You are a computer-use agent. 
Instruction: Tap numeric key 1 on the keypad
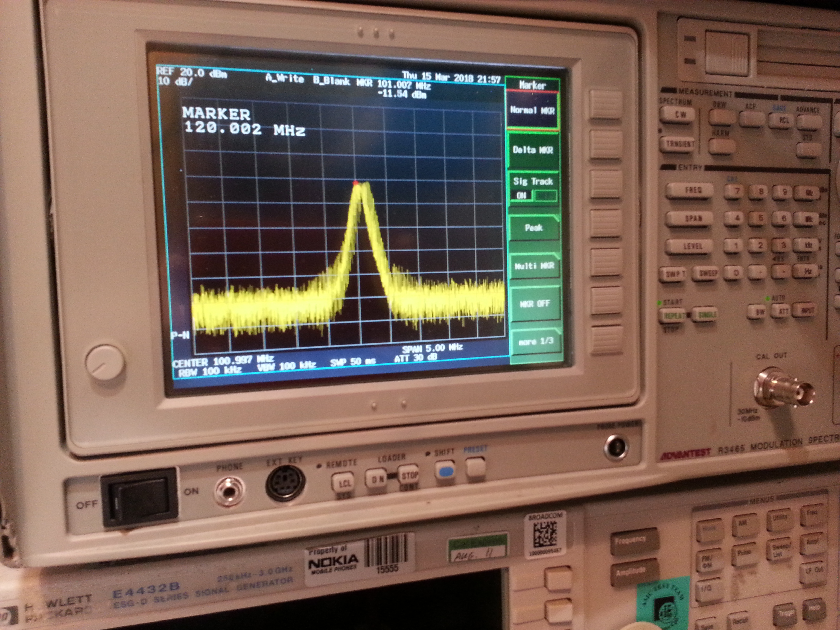click(734, 246)
